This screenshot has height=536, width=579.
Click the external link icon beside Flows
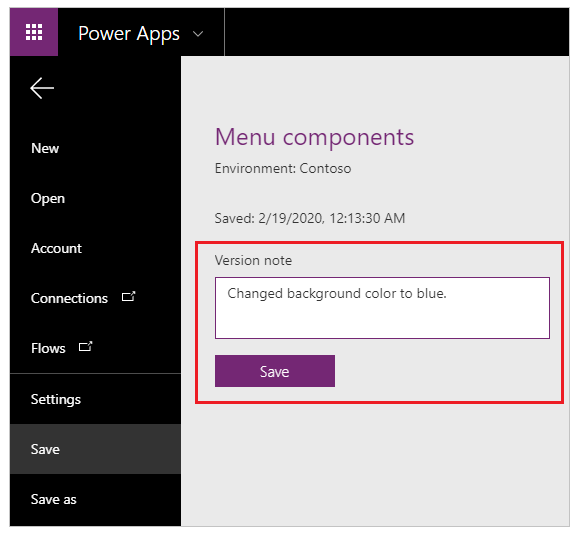click(86, 347)
